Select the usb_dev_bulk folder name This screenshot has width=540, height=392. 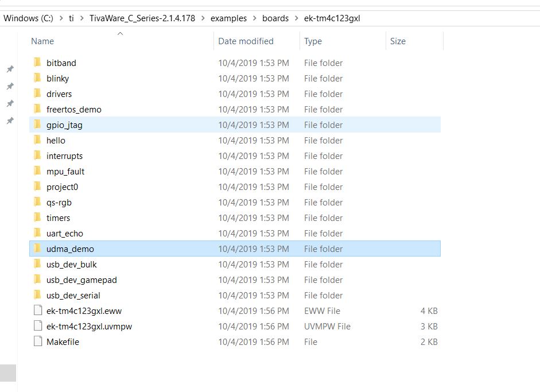(x=72, y=265)
